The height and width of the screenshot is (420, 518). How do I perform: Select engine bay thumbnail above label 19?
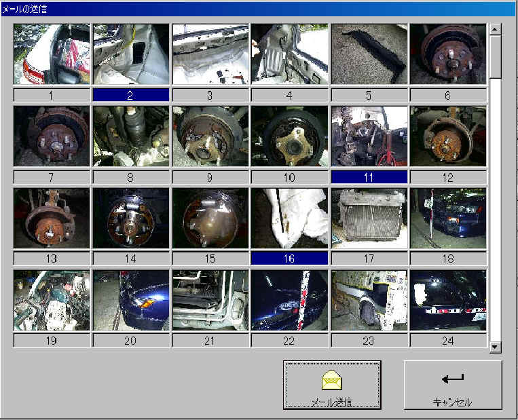[x=52, y=301]
